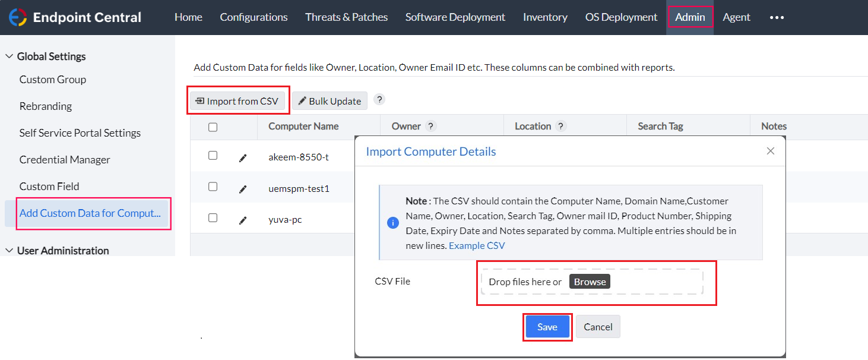
Task: Click the Owner column help icon
Action: (431, 126)
